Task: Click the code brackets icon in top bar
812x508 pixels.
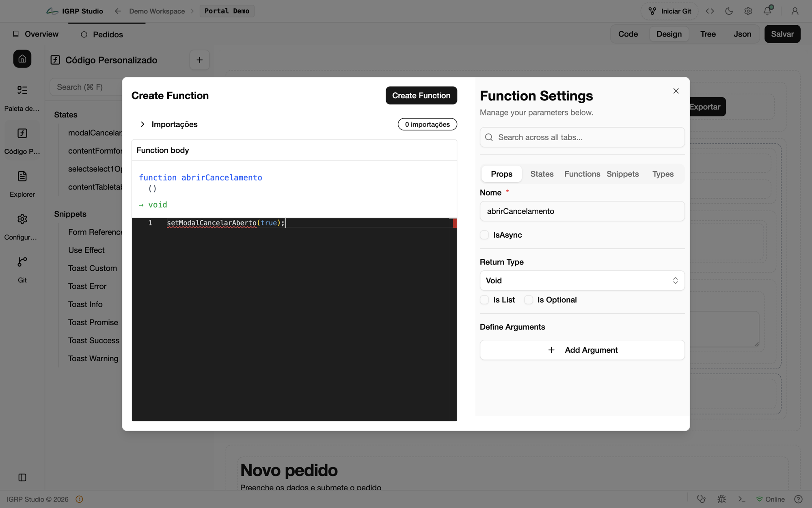Action: 710,11
